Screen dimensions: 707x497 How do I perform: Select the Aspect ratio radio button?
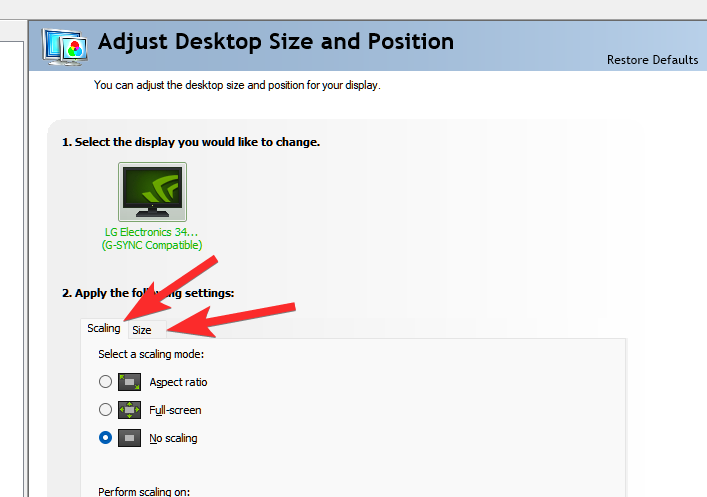point(105,382)
